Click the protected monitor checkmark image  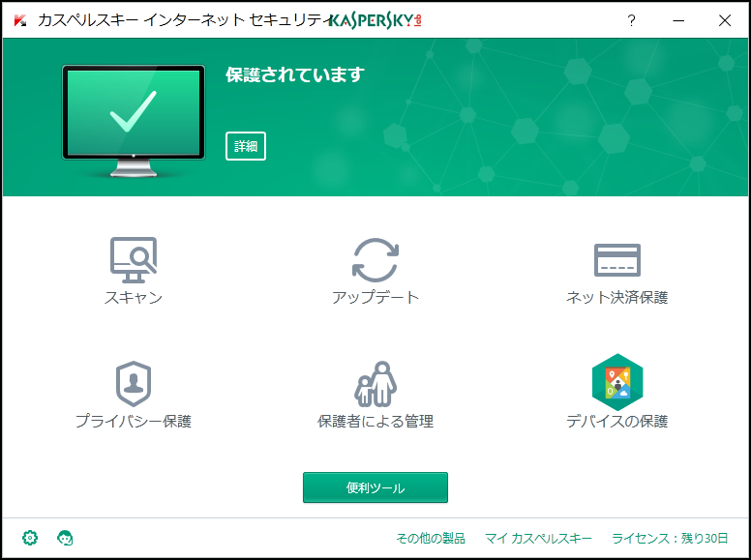[x=134, y=121]
